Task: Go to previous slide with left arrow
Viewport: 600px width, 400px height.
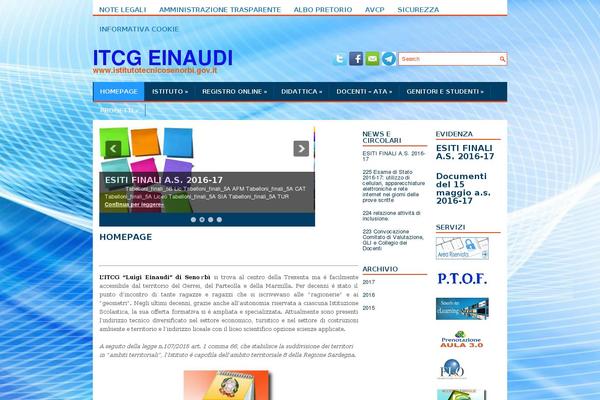Action: click(113, 149)
